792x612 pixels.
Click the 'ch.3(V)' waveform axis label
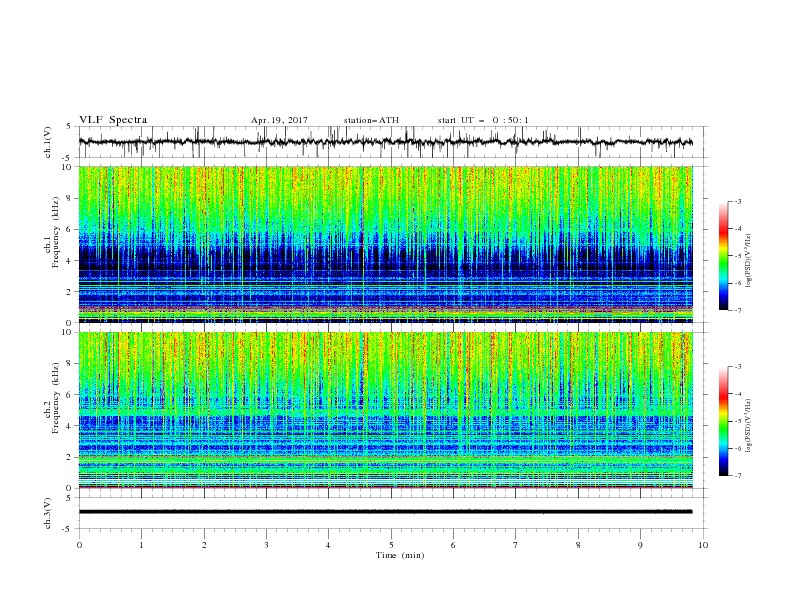pos(48,513)
